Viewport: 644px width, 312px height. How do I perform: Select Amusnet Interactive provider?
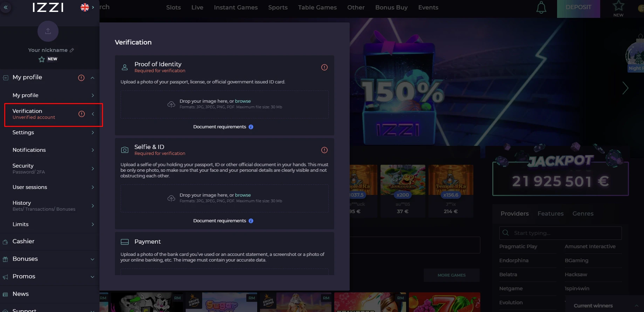(x=590, y=246)
